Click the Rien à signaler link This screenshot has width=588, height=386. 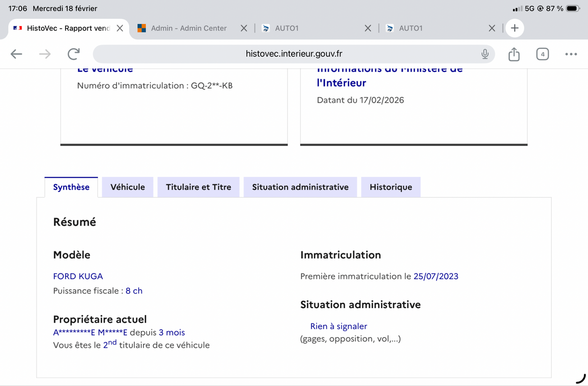point(339,326)
